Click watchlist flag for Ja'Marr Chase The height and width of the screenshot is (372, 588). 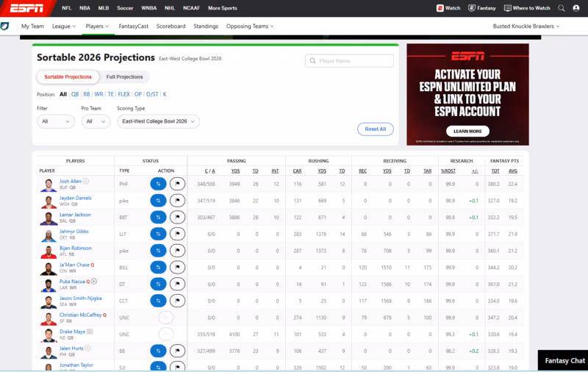(177, 268)
